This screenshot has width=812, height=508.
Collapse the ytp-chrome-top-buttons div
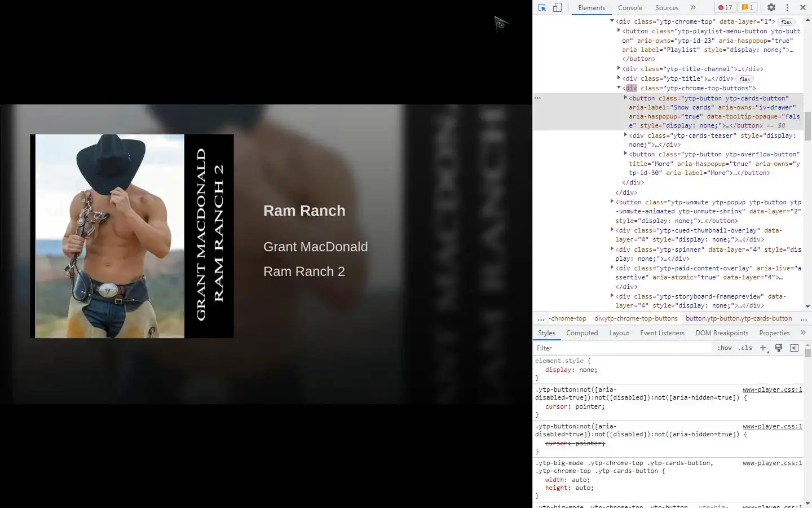point(619,87)
